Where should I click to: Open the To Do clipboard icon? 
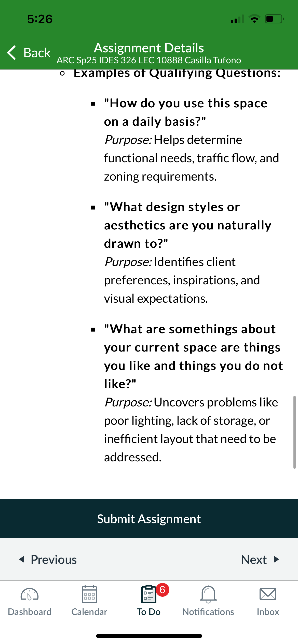148,594
